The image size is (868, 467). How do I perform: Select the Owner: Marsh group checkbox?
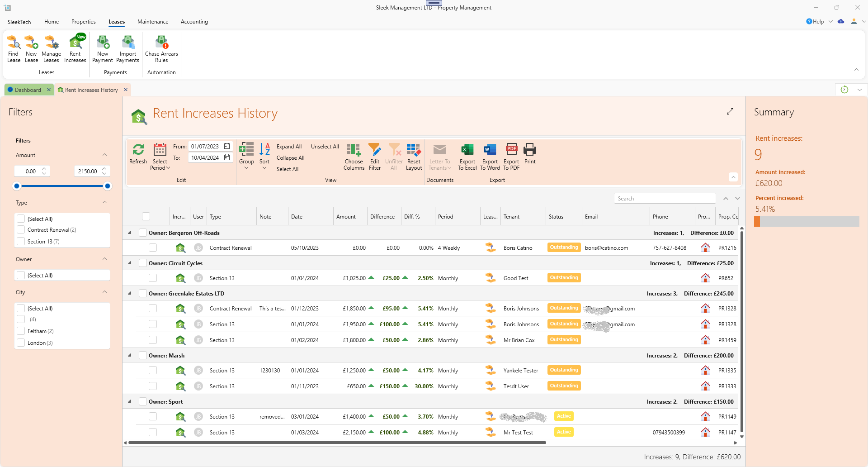(x=143, y=356)
